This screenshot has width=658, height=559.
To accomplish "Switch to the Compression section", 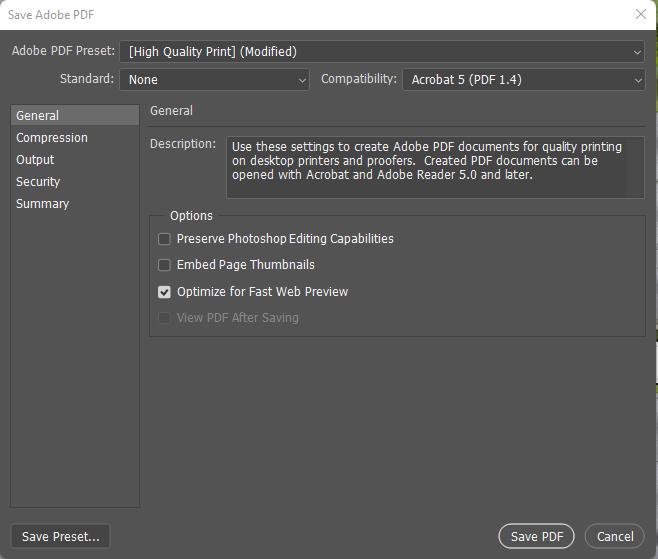I will click(x=75, y=138).
